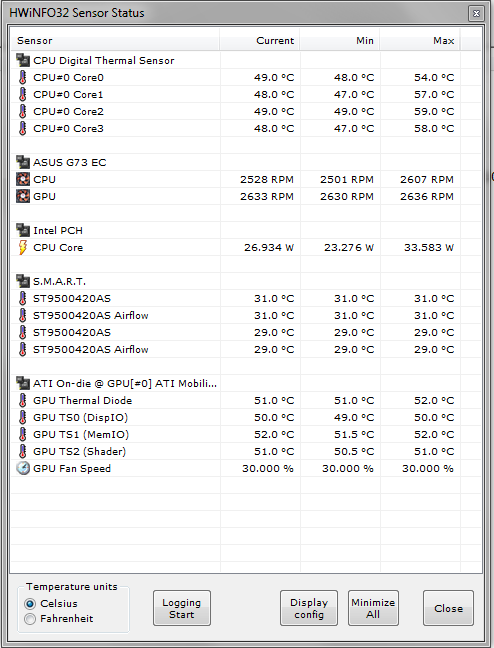Open the Display config dialog
The height and width of the screenshot is (648, 494).
[x=309, y=608]
